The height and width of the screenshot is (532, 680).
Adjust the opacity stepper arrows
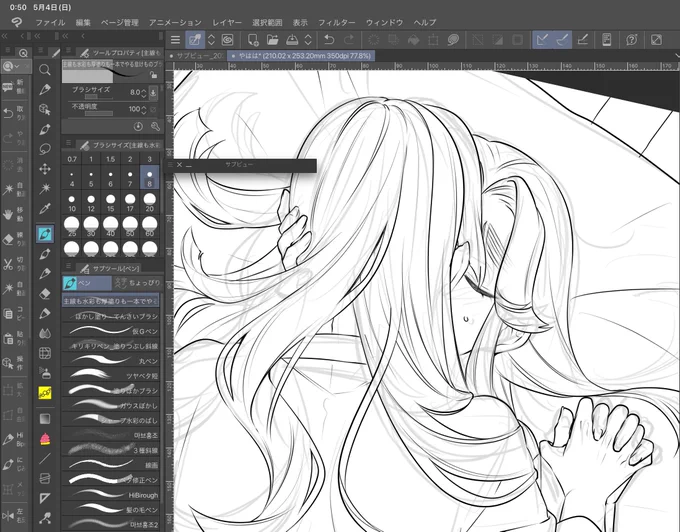(144, 110)
